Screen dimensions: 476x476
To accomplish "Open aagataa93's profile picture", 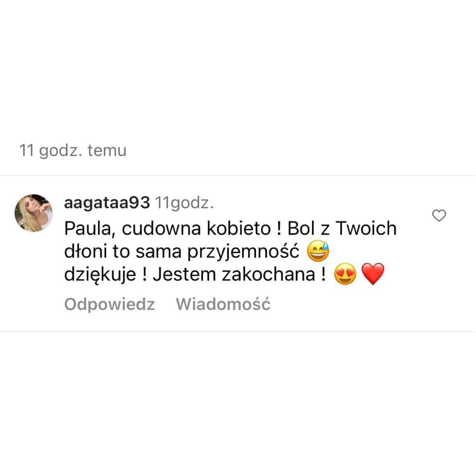I will (x=33, y=213).
